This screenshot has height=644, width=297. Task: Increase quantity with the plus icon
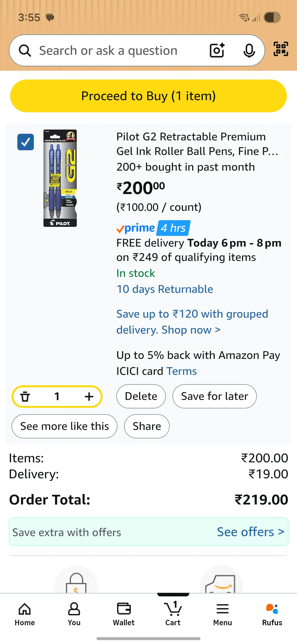(x=89, y=397)
